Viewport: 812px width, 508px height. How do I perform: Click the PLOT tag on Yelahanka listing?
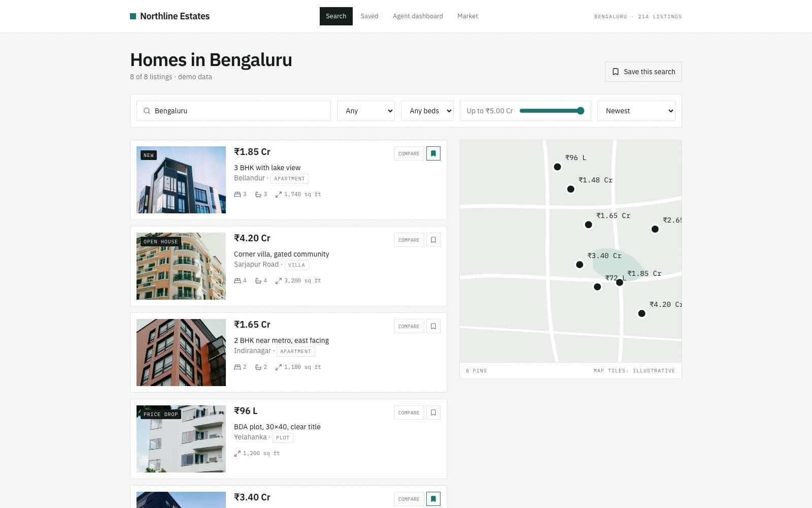pyautogui.click(x=283, y=438)
